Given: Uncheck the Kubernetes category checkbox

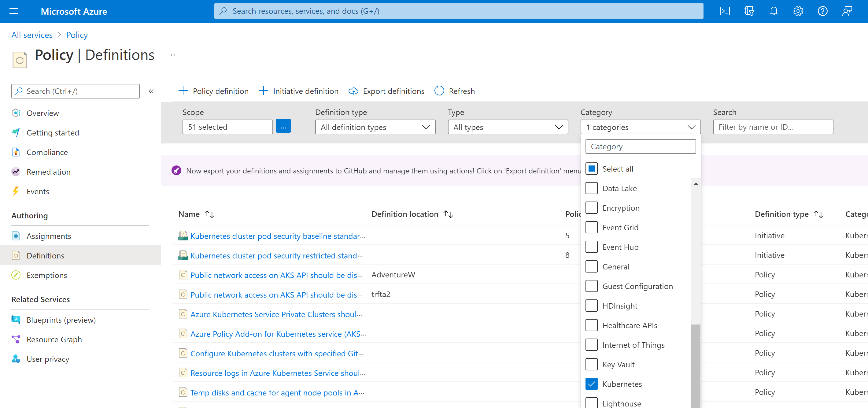Looking at the screenshot, I should tap(591, 384).
